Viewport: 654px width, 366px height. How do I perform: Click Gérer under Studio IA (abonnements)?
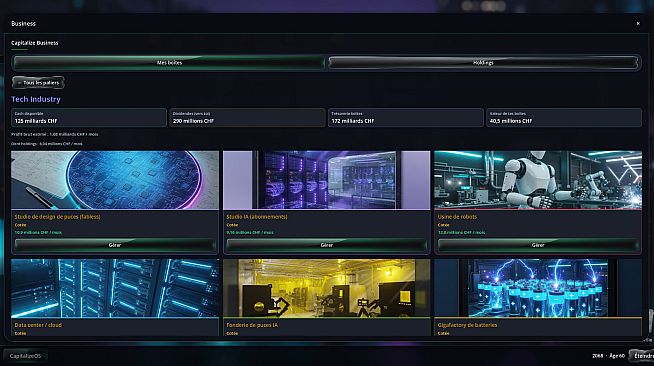pos(326,245)
